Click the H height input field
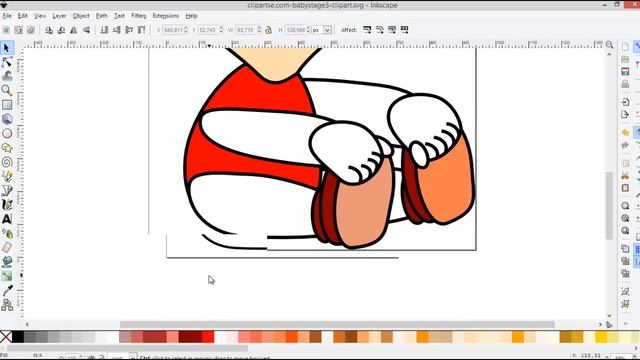 click(295, 30)
